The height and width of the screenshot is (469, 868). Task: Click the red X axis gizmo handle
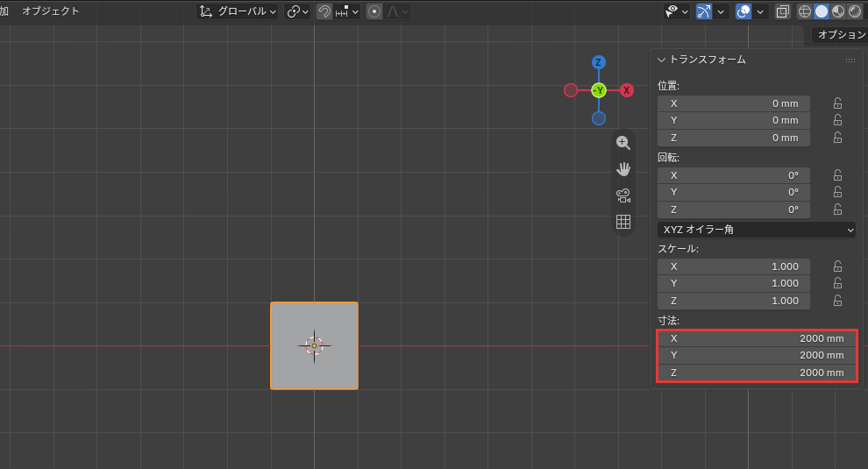pyautogui.click(x=627, y=90)
